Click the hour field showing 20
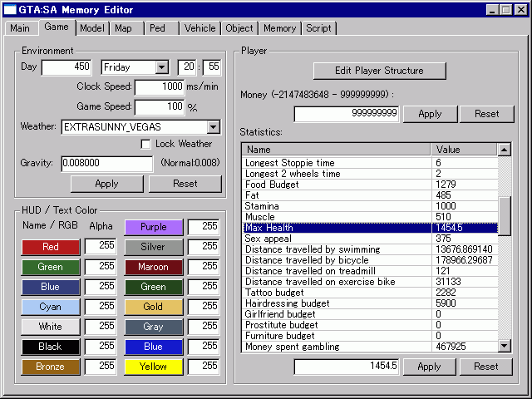 click(187, 66)
